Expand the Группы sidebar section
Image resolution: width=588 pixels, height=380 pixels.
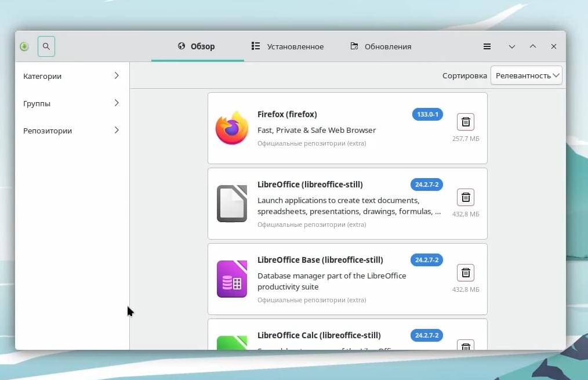pyautogui.click(x=72, y=103)
